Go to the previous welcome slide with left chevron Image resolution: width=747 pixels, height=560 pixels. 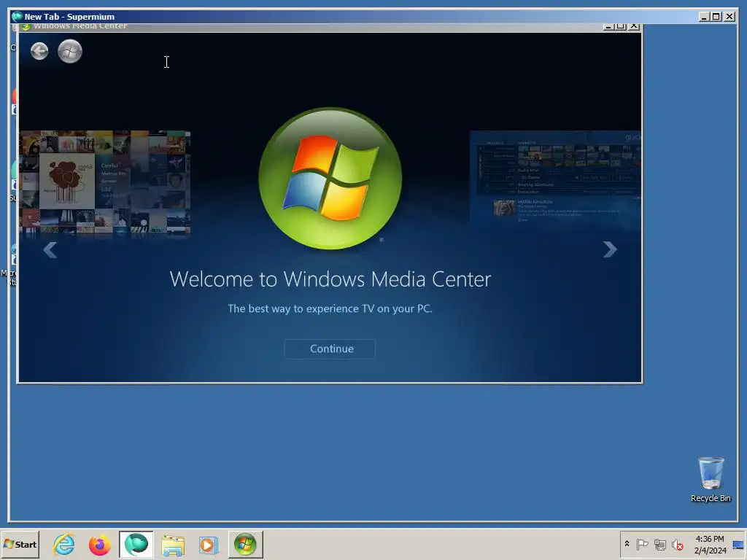tap(50, 249)
